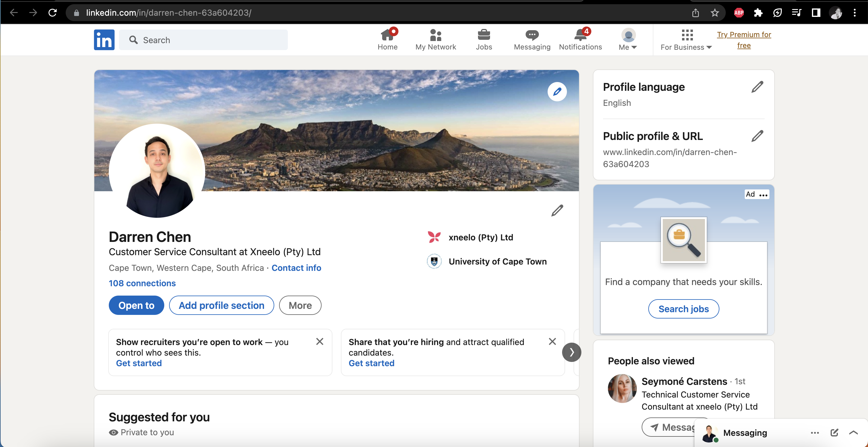Click the Search jobs button
The height and width of the screenshot is (447, 868).
(x=683, y=309)
